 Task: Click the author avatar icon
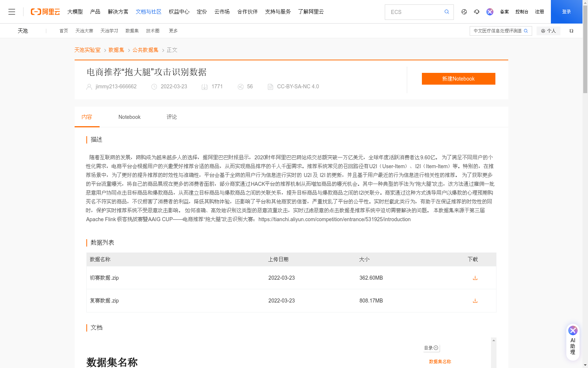[89, 87]
